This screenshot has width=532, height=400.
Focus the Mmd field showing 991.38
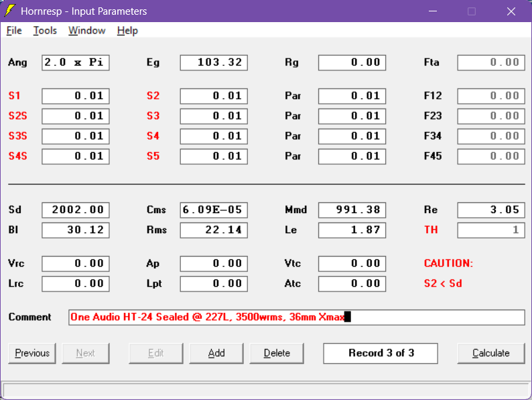pos(352,210)
